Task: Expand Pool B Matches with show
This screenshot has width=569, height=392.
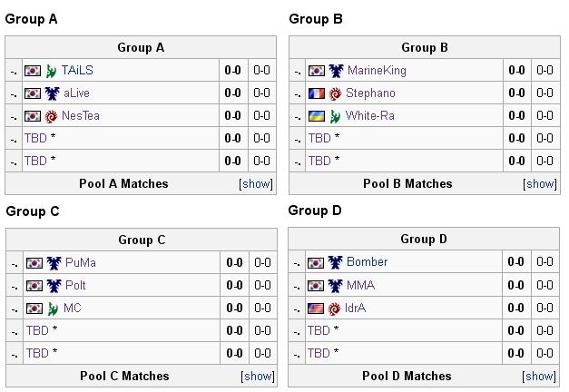Action: (540, 184)
